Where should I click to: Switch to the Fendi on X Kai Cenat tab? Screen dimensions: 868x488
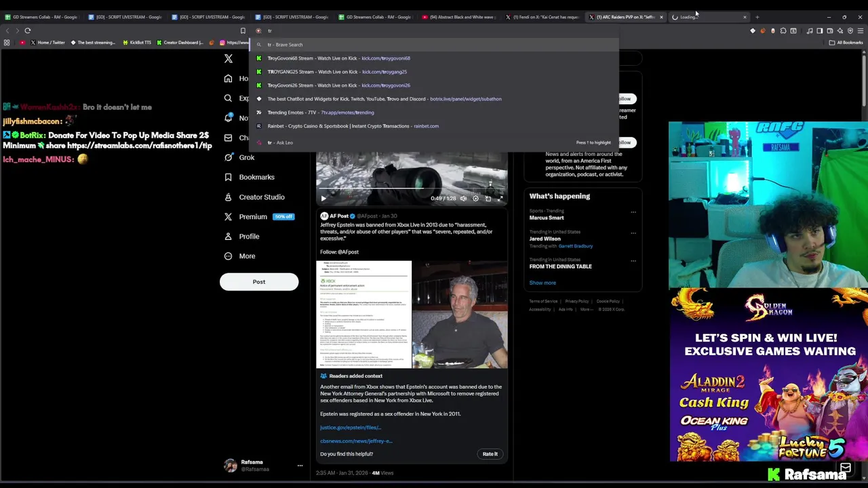point(542,17)
